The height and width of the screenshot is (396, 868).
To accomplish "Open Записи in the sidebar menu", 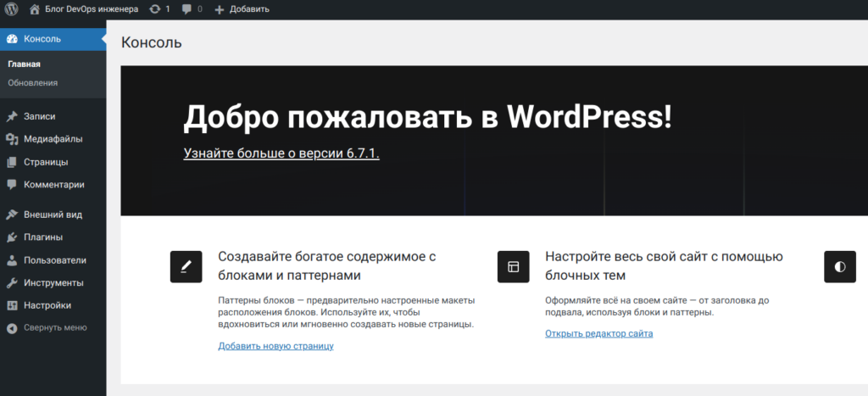I will pos(39,116).
